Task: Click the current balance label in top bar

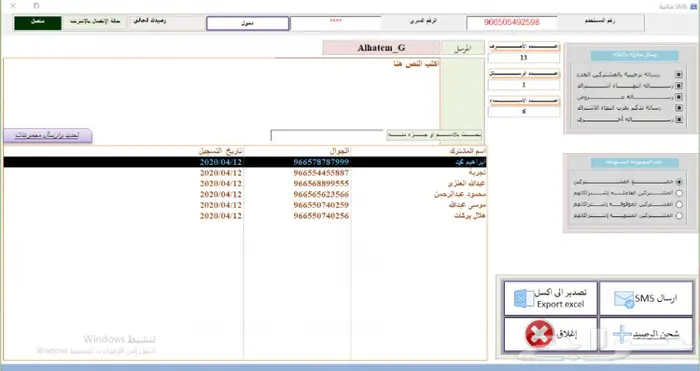Action: pos(150,21)
